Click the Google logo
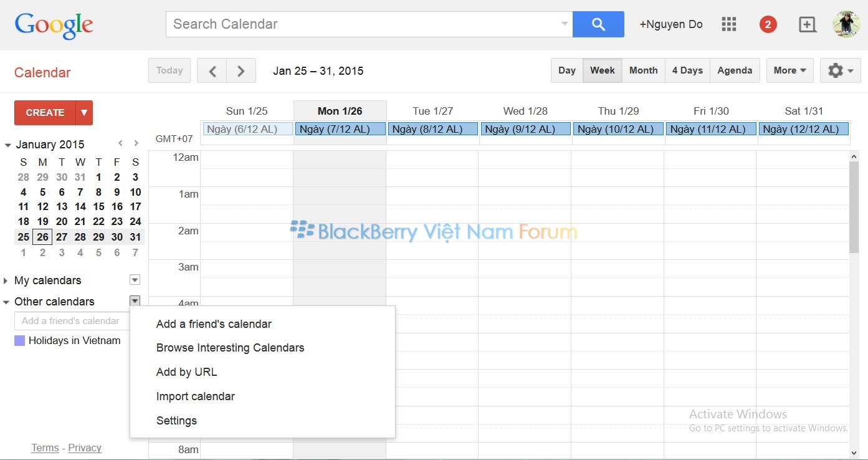This screenshot has height=460, width=868. tap(54, 26)
